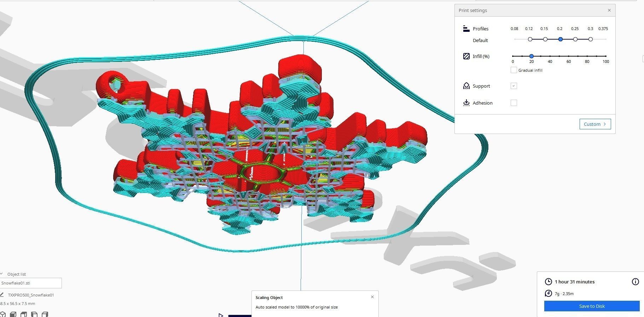Click the 0.375 profile value label
644x317 pixels.
coord(603,29)
